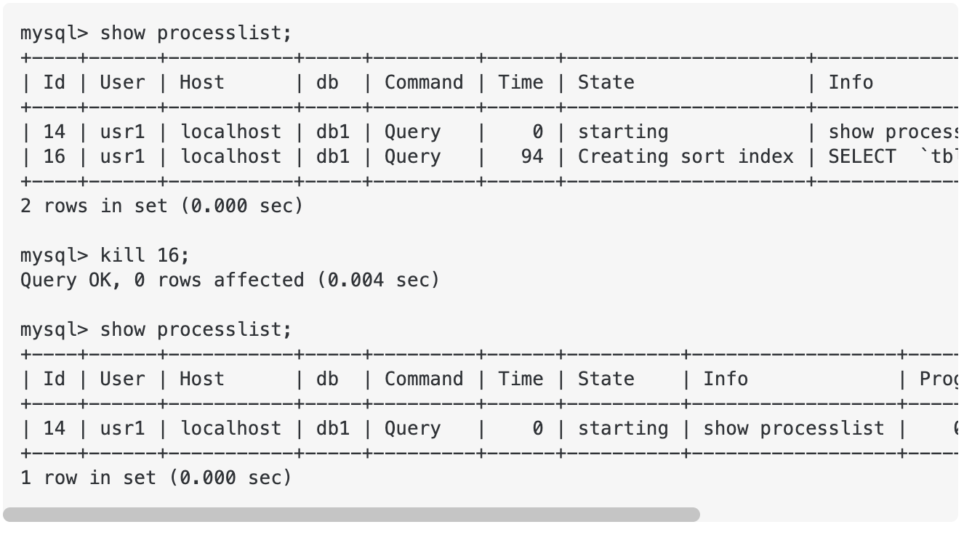Click empty scrollbar track right of thumb
Image resolution: width=980 pixels, height=535 pixels.
point(827,515)
